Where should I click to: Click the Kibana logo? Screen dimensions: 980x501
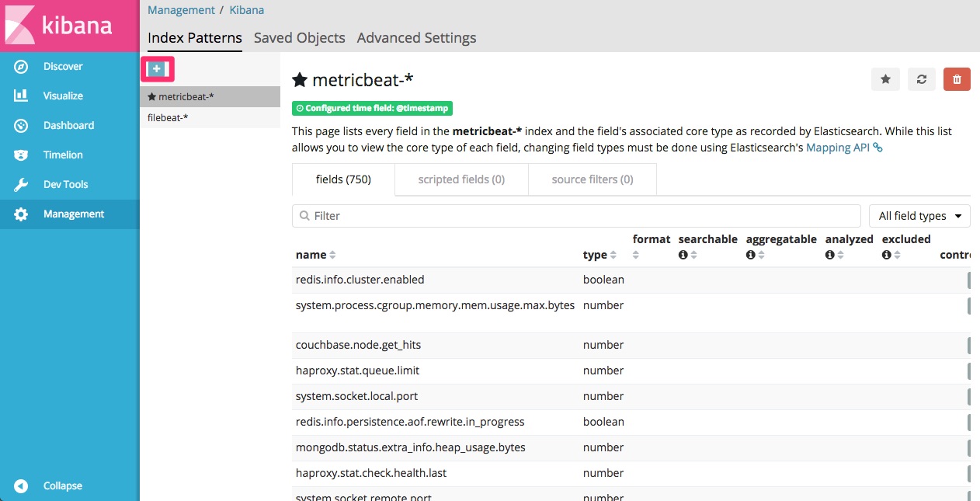tap(69, 26)
